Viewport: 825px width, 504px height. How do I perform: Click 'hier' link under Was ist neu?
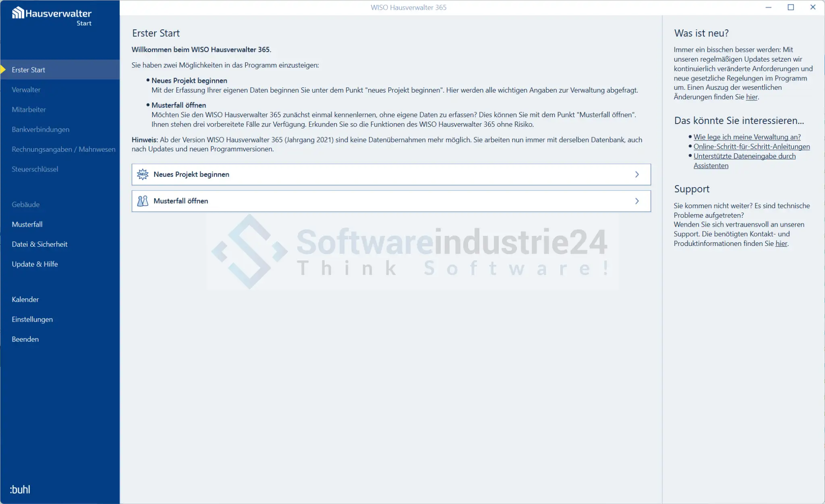[751, 97]
